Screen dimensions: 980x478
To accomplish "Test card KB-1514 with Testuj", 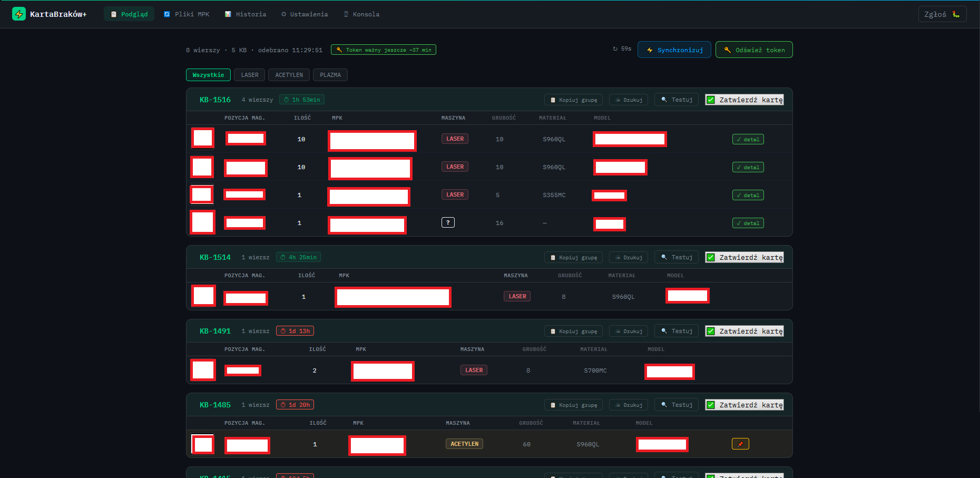I will (x=677, y=257).
